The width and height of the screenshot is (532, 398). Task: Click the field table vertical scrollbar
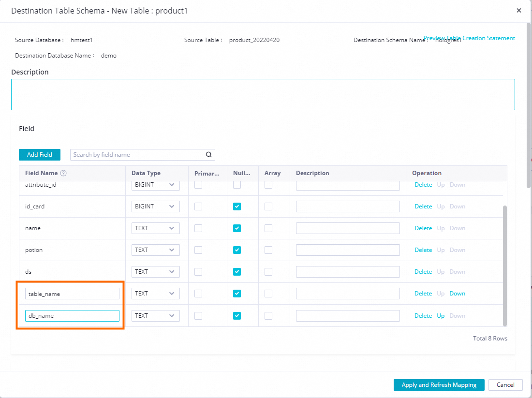click(x=505, y=265)
